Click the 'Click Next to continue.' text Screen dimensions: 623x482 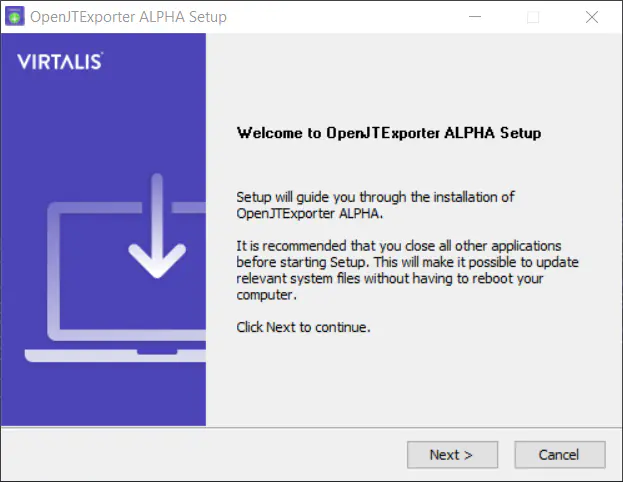coord(303,327)
